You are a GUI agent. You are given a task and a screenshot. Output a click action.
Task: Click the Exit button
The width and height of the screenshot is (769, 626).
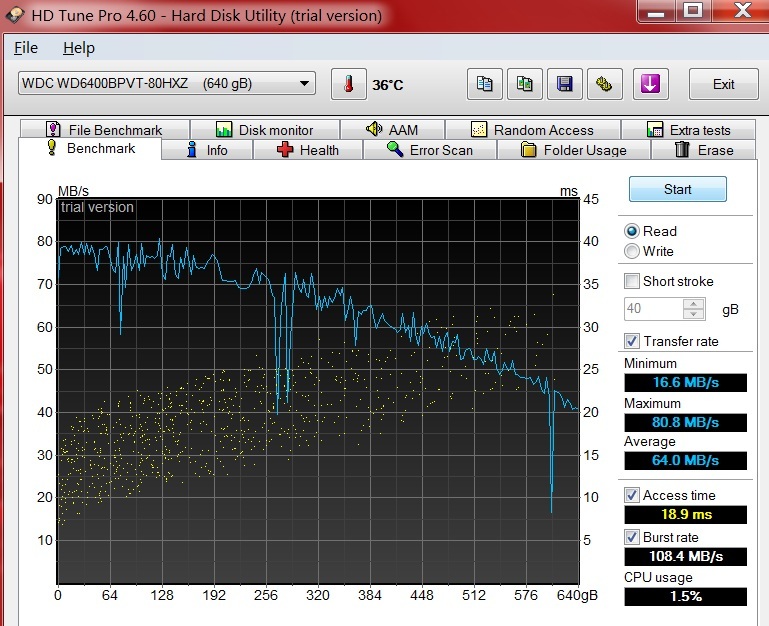click(x=723, y=84)
